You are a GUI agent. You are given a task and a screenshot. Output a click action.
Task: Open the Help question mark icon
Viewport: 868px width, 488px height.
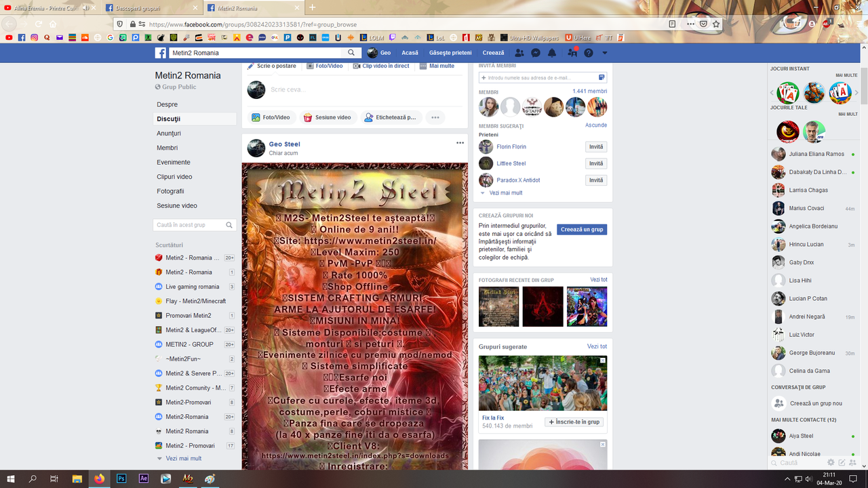[589, 53]
